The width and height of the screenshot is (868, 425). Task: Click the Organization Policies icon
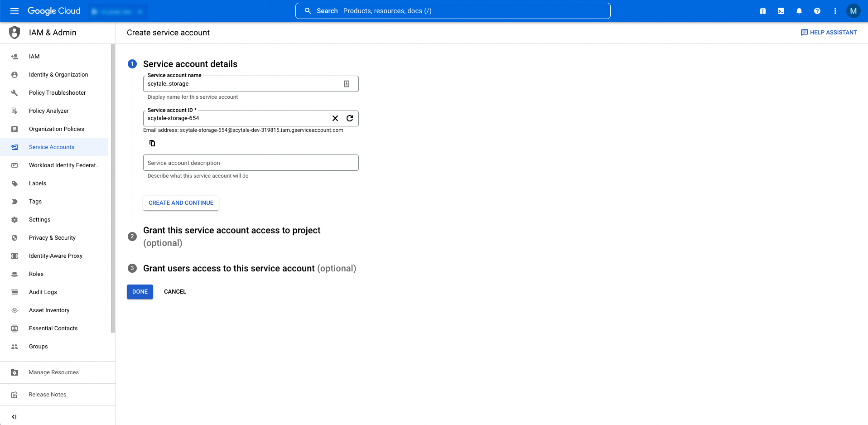point(14,129)
